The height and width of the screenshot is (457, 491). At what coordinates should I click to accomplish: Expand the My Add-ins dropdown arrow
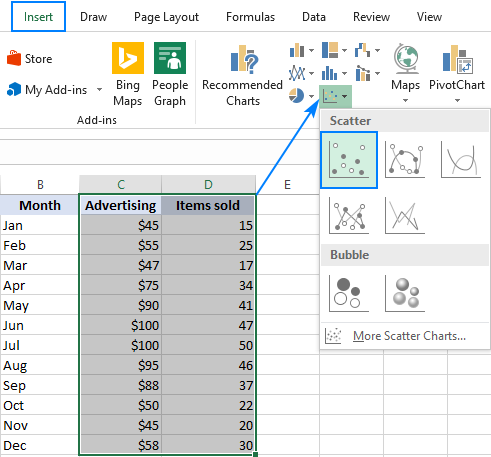click(99, 90)
